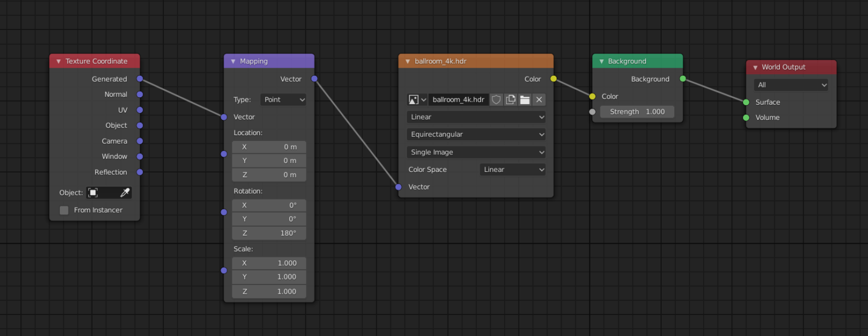This screenshot has height=336, width=868.
Task: Enable the From Instancer checkbox
Action: (x=64, y=210)
